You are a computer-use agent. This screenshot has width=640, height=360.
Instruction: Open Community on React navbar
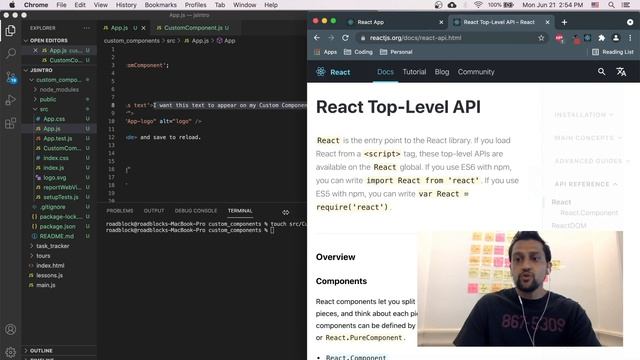476,72
